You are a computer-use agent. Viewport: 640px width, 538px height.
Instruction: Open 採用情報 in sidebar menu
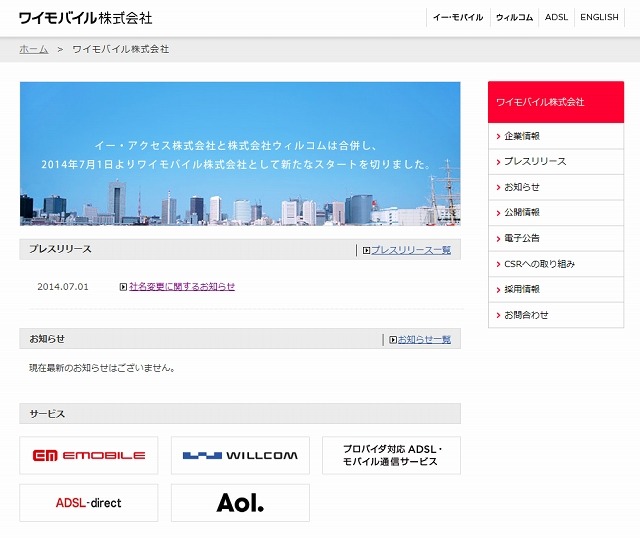(x=556, y=289)
